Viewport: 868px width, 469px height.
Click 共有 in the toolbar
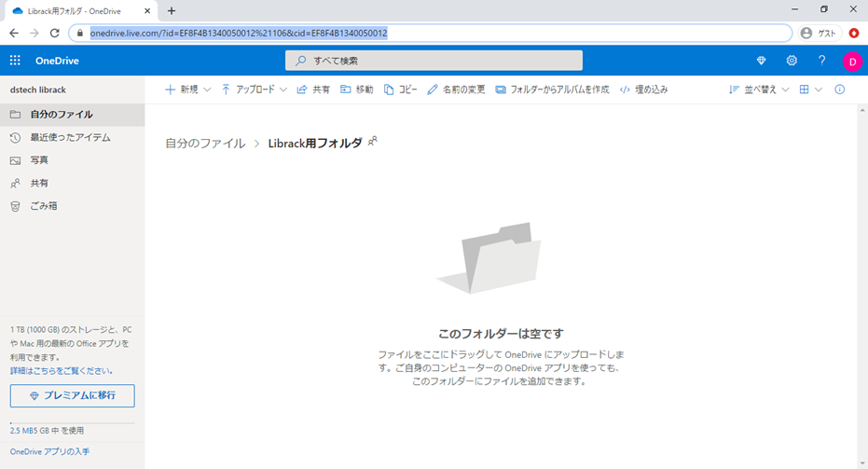point(313,90)
